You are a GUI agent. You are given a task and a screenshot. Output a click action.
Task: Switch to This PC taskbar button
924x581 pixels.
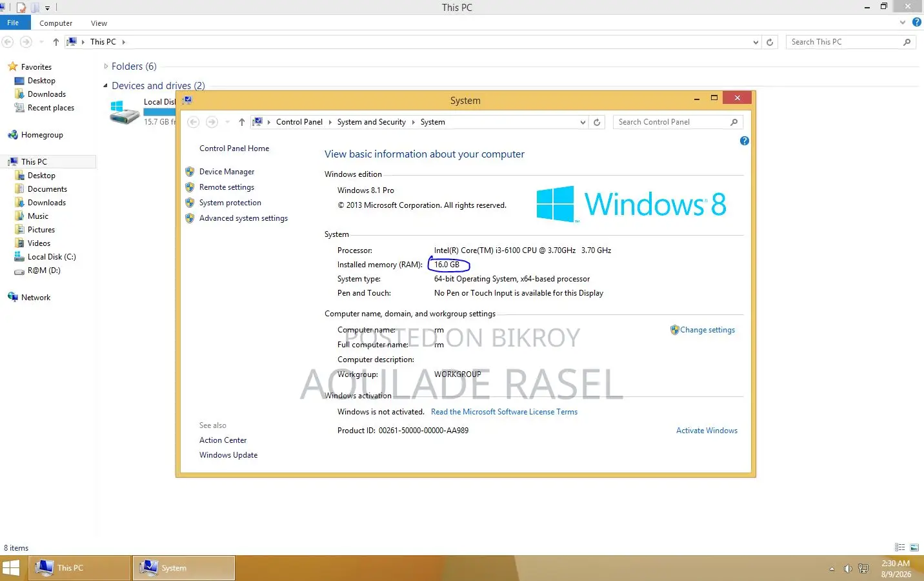coord(79,568)
